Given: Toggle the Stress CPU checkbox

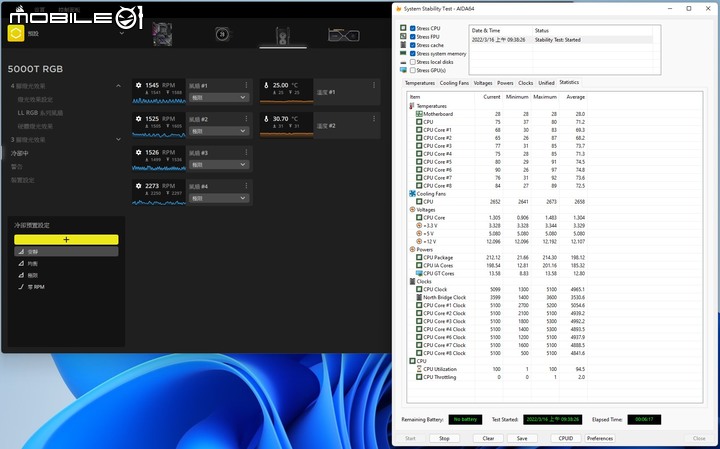Looking at the screenshot, I should [x=412, y=28].
